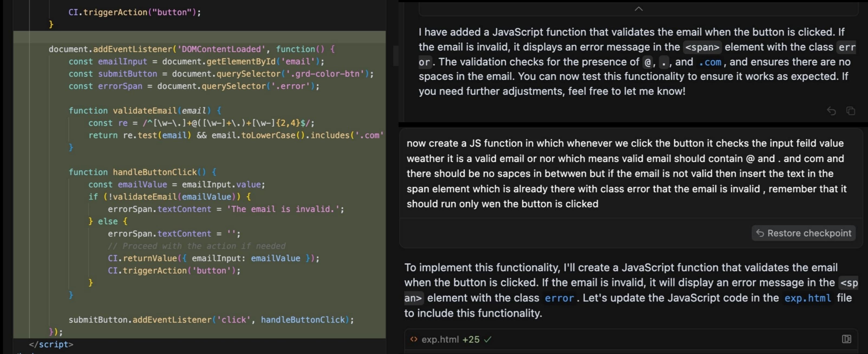
Task: Click the 'const errorSpan' code line
Action: point(194,86)
